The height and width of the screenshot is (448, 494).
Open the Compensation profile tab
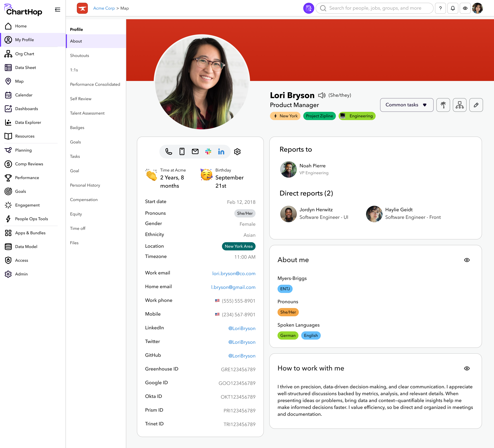coord(84,200)
